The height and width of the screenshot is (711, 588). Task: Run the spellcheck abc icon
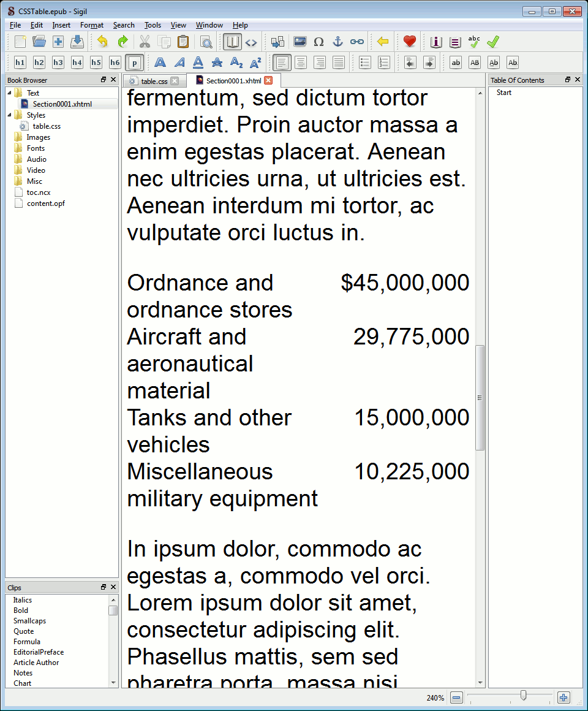coord(474,42)
